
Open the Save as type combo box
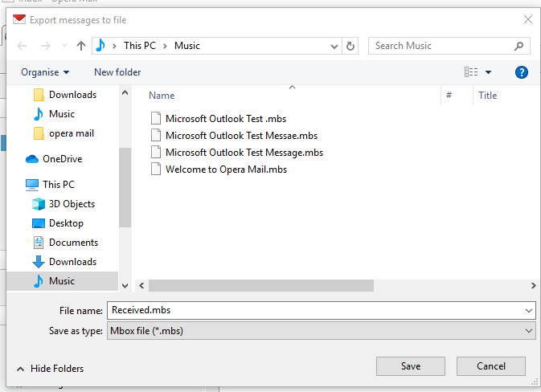(322, 331)
